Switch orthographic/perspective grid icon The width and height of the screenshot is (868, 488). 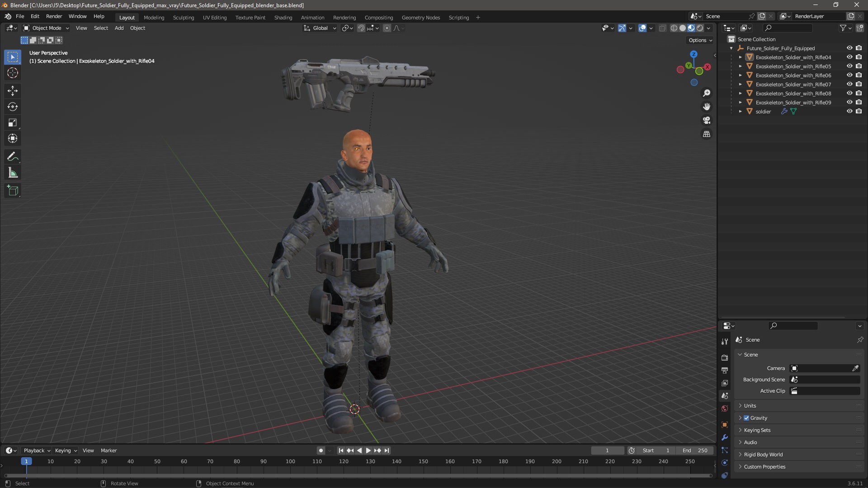coord(707,134)
